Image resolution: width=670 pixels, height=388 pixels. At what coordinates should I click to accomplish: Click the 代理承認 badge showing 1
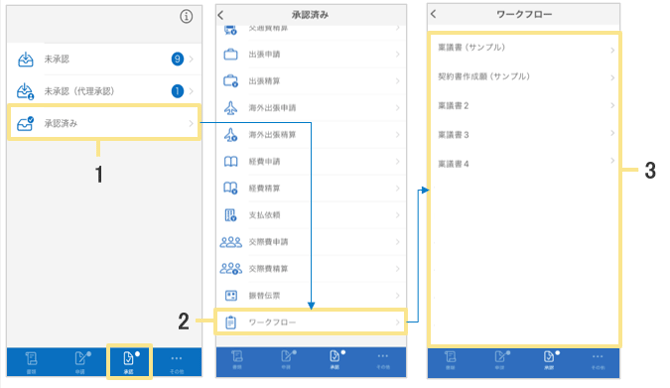(177, 91)
